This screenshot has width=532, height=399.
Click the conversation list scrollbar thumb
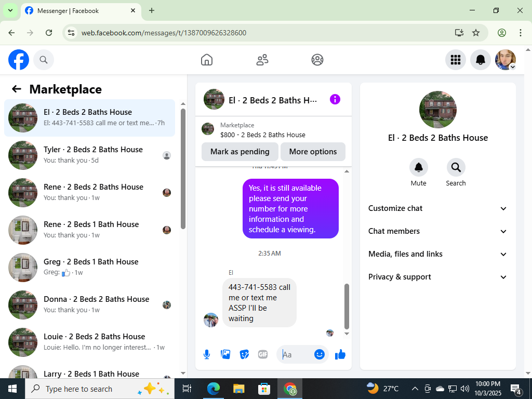[183, 169]
